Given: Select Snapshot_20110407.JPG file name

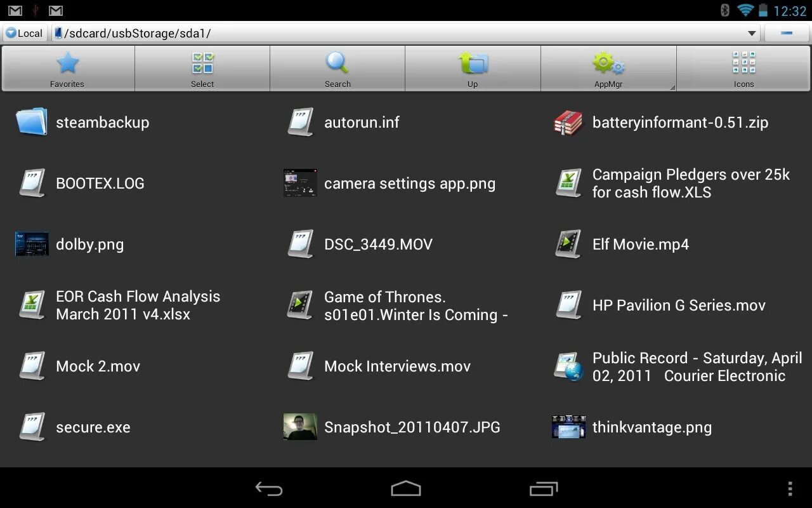Looking at the screenshot, I should (412, 428).
